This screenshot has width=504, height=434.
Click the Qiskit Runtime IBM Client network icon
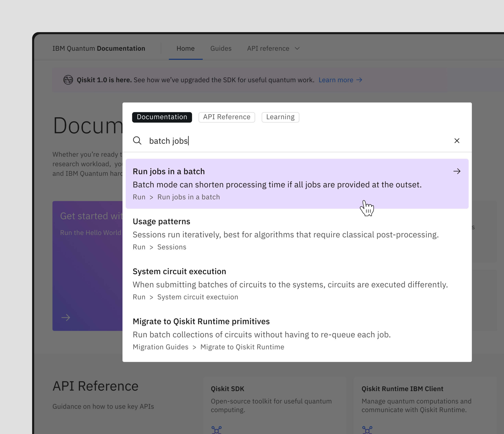pos(367,430)
